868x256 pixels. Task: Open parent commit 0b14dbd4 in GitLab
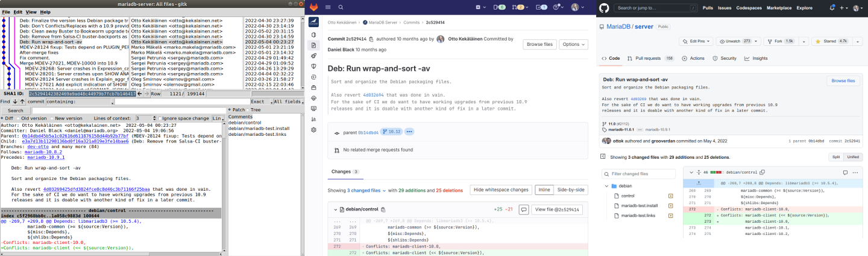coord(368,131)
